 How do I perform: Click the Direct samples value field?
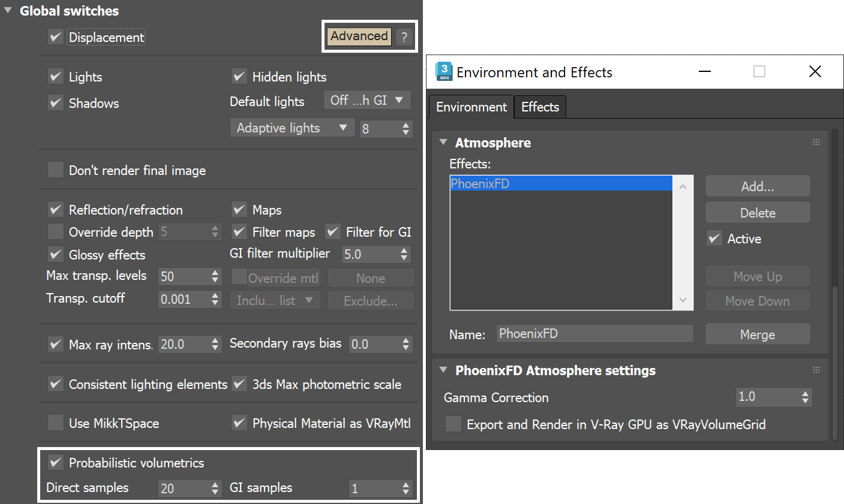(x=185, y=488)
